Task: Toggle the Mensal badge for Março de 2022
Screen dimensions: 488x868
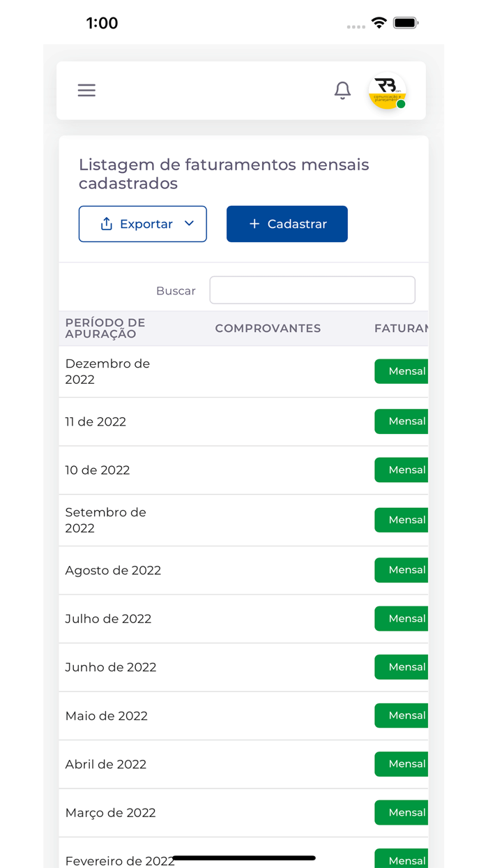Action: point(404,812)
